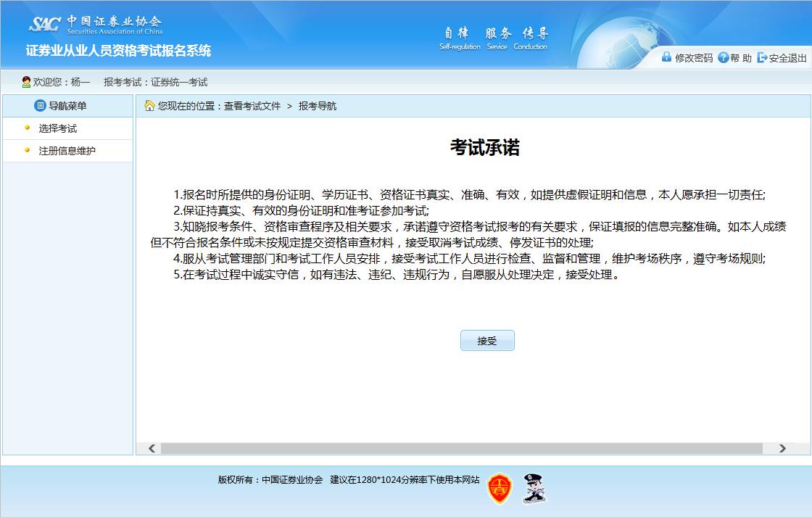Open the change password (修改密码) lock icon

[666, 57]
